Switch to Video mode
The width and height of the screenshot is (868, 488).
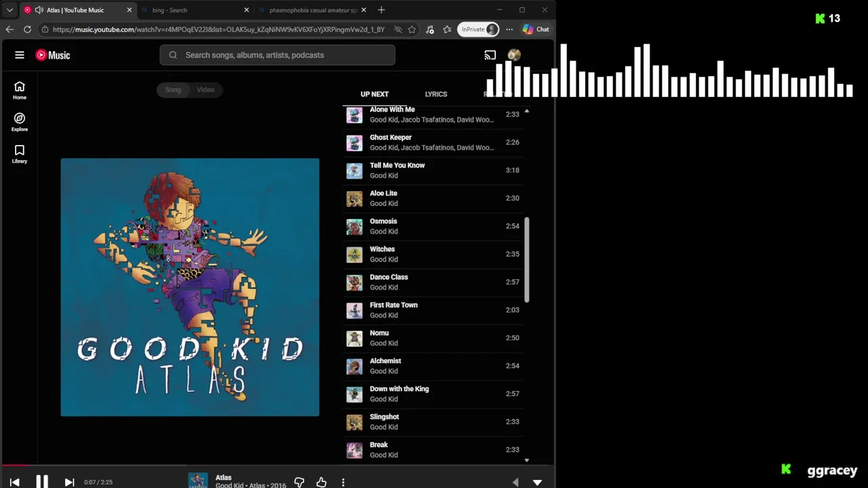[205, 89]
